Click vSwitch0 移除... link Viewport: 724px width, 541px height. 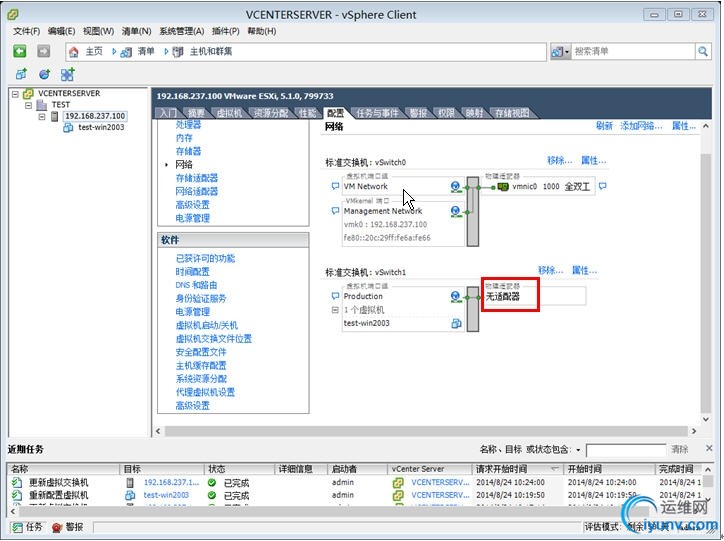pos(560,161)
